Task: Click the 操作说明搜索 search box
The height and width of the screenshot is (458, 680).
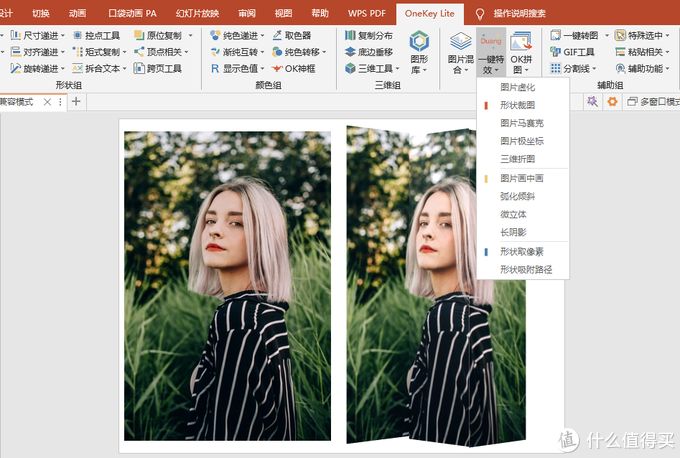Action: point(519,13)
